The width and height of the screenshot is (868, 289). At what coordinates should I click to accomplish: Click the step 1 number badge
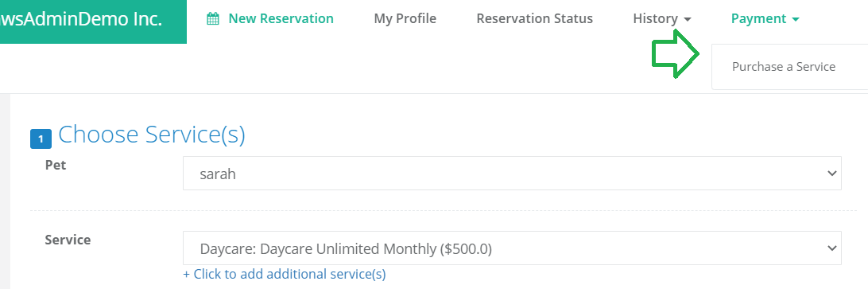pos(41,139)
